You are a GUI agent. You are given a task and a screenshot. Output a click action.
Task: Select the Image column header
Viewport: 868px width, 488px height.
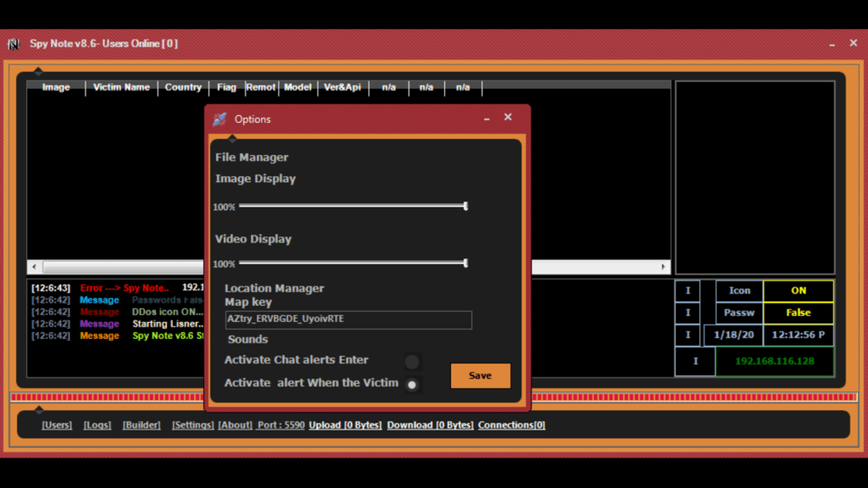click(56, 87)
